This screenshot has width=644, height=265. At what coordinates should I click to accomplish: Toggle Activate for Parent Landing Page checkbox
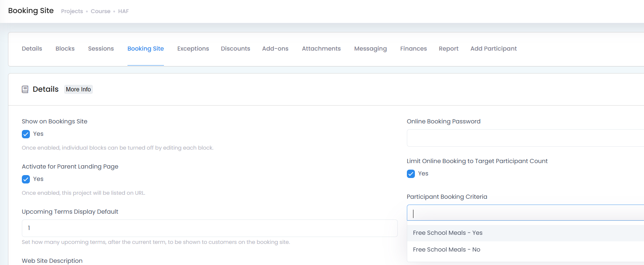coord(26,179)
